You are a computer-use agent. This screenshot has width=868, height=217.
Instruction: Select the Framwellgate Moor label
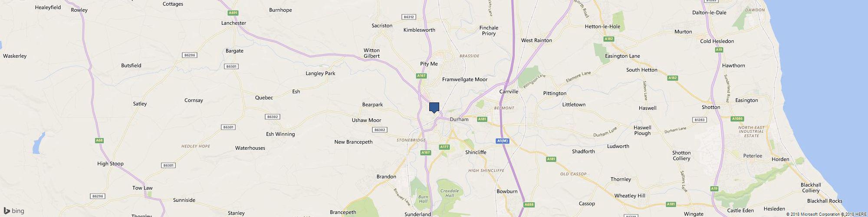coord(465,79)
